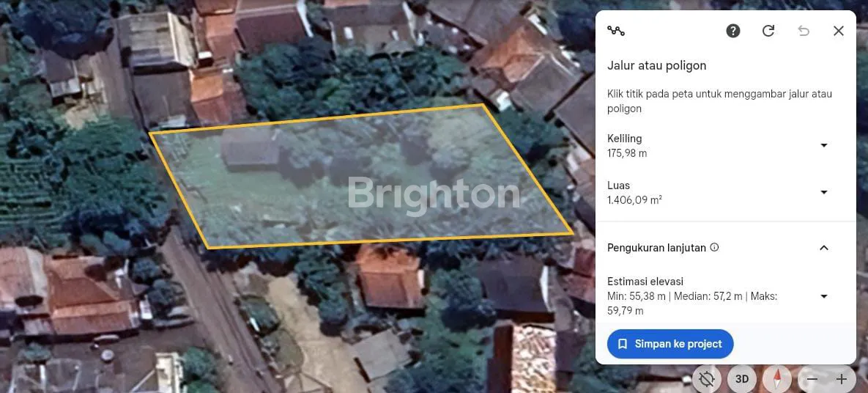Open the Estimasi elevasi unit dropdown

[x=824, y=296]
